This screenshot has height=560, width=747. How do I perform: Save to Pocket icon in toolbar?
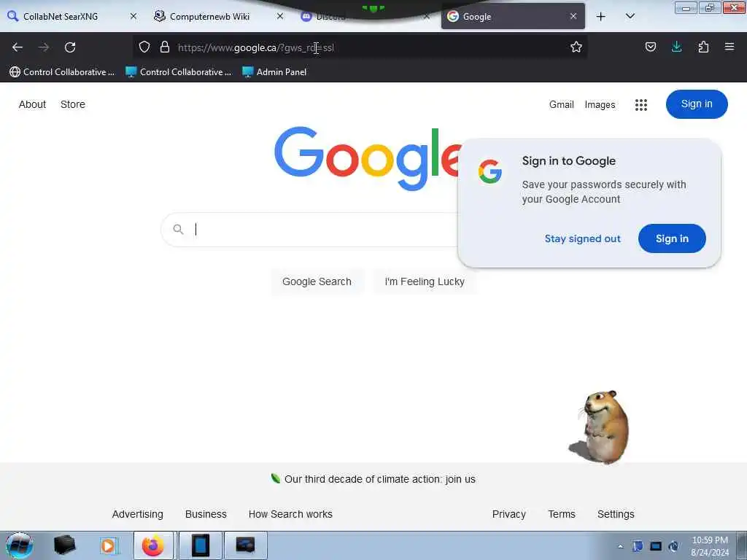point(650,47)
